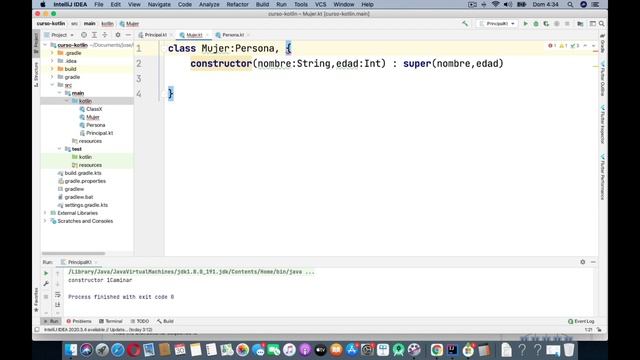Switch to Persona.kt editor tab
The height and width of the screenshot is (360, 640).
pos(233,35)
